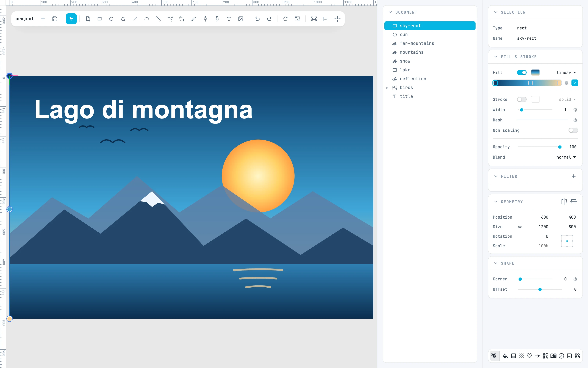Open the fill gradient color swatch
588x368 pixels.
tap(535, 72)
